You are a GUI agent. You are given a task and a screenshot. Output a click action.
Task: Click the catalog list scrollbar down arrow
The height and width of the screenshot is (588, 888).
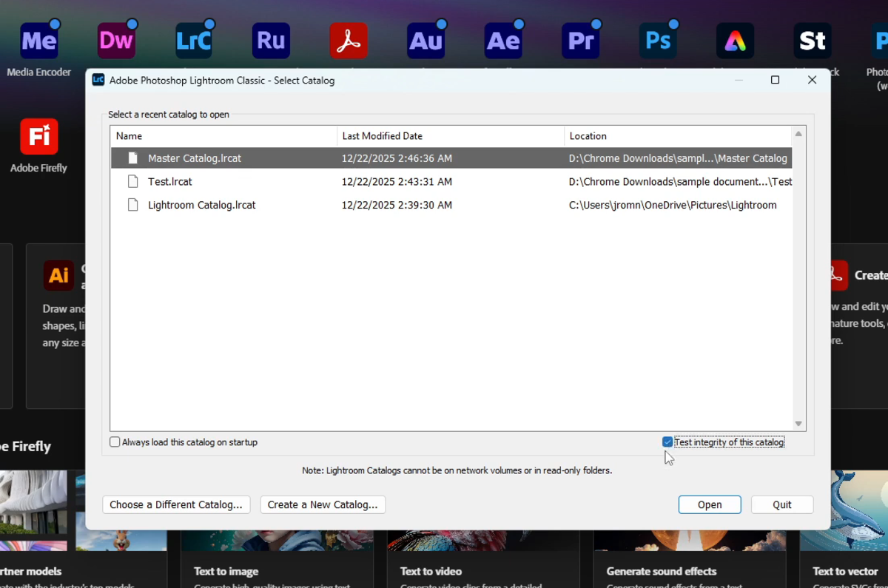[x=798, y=424]
